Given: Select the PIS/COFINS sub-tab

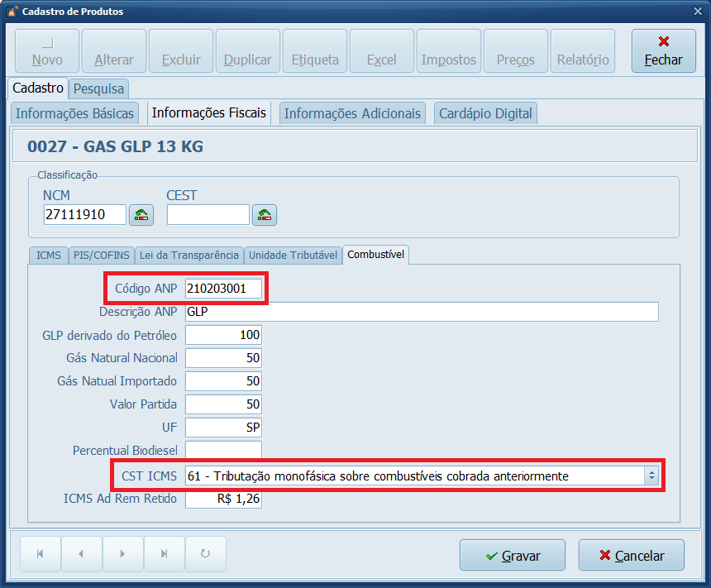Looking at the screenshot, I should point(101,256).
